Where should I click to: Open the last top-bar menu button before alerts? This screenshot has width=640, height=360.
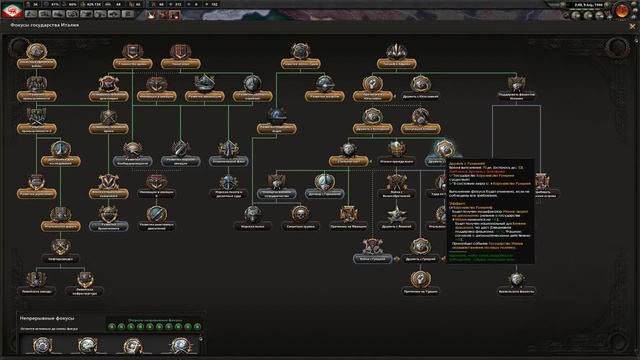click(x=128, y=13)
